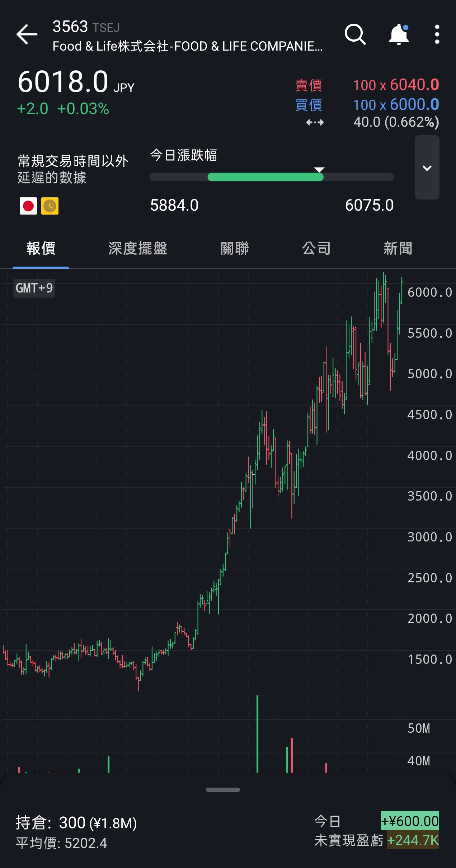
Task: Tap the 買價 label
Action: [309, 105]
